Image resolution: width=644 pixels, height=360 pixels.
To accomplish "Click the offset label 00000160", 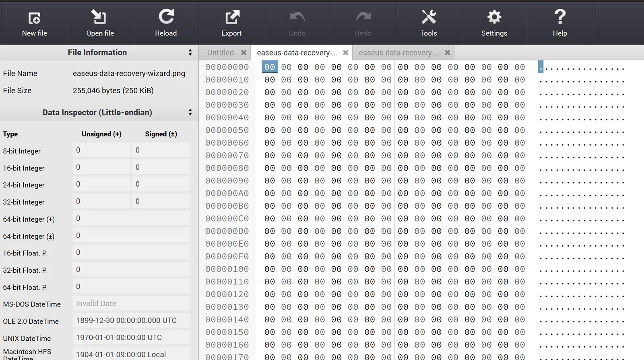I will (227, 345).
